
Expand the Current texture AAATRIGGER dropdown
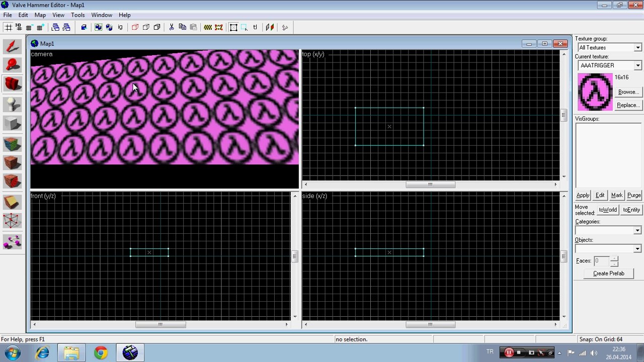pos(637,65)
